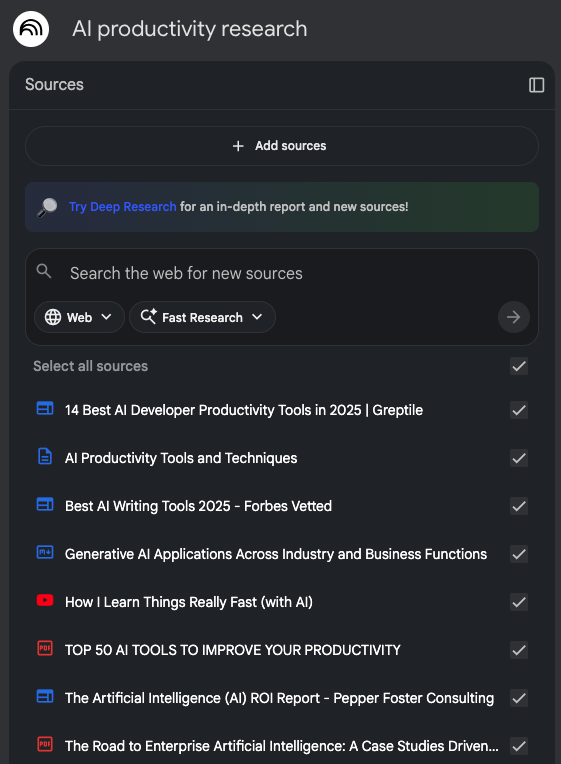Click the NotebookLM logo icon

click(31, 29)
